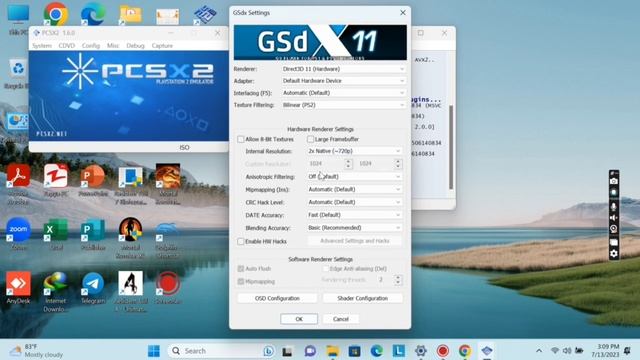Click the speaker icon in recorder sidebar
The width and height of the screenshot is (640, 360).
pyautogui.click(x=614, y=218)
